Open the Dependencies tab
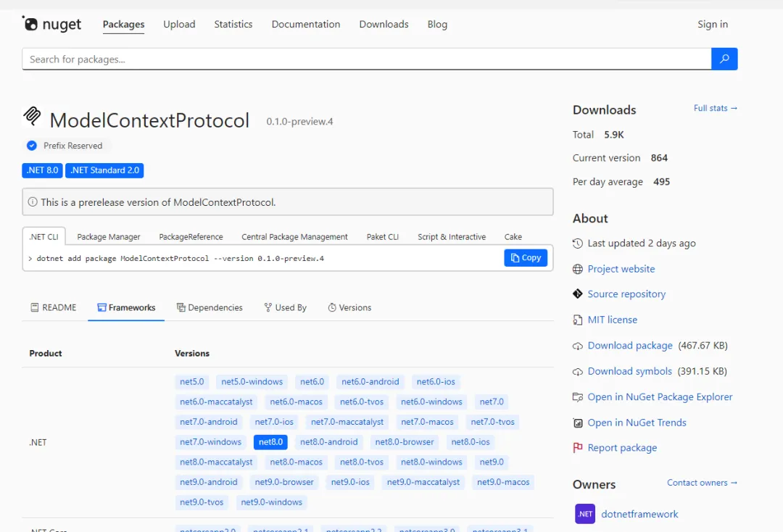 click(x=210, y=307)
